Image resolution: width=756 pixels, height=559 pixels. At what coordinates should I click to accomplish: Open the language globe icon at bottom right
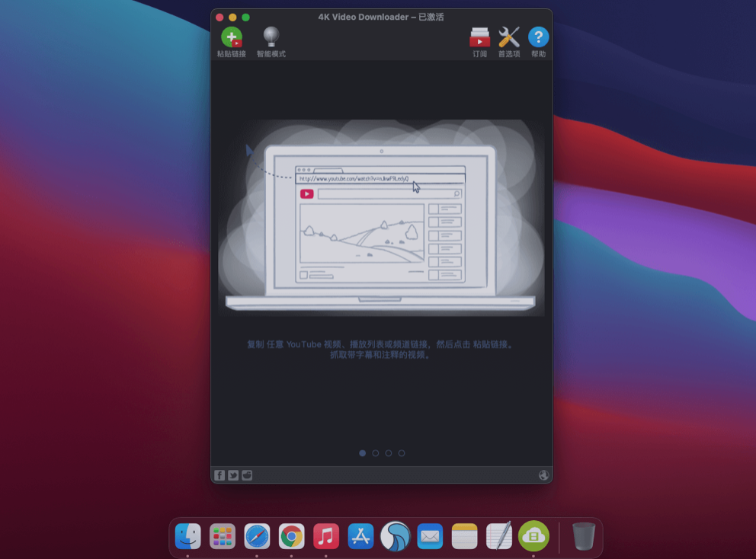543,474
